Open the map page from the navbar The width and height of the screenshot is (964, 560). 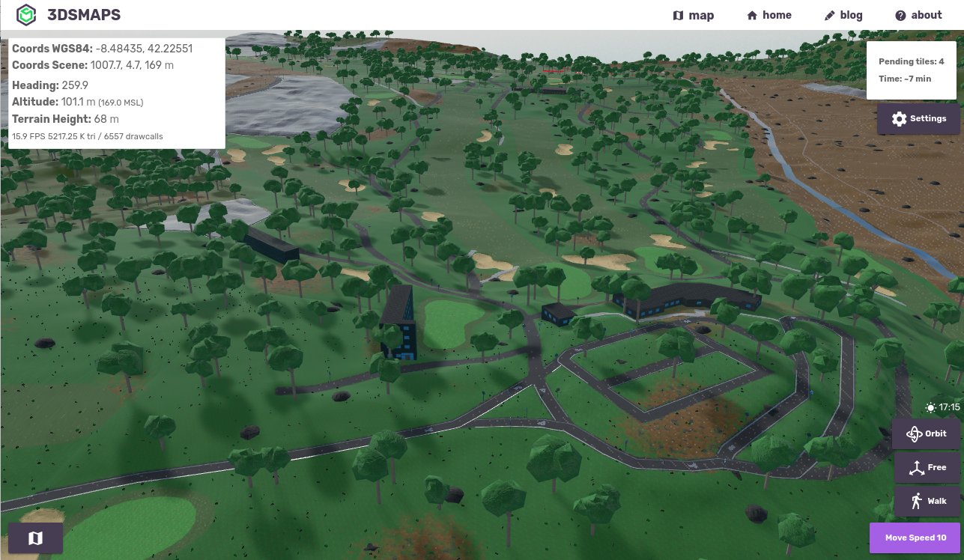click(693, 15)
